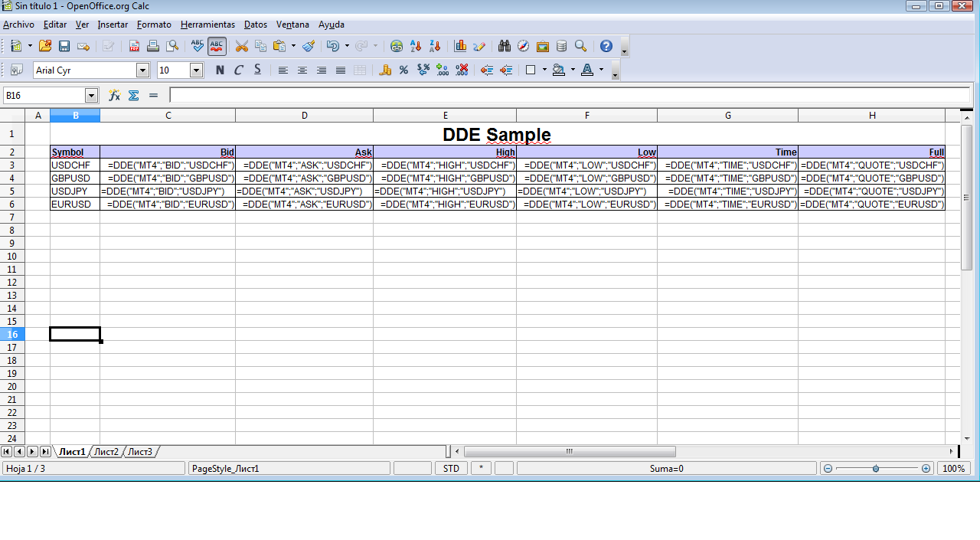Apply the font color swatch
This screenshot has width=980, height=540.
click(587, 70)
